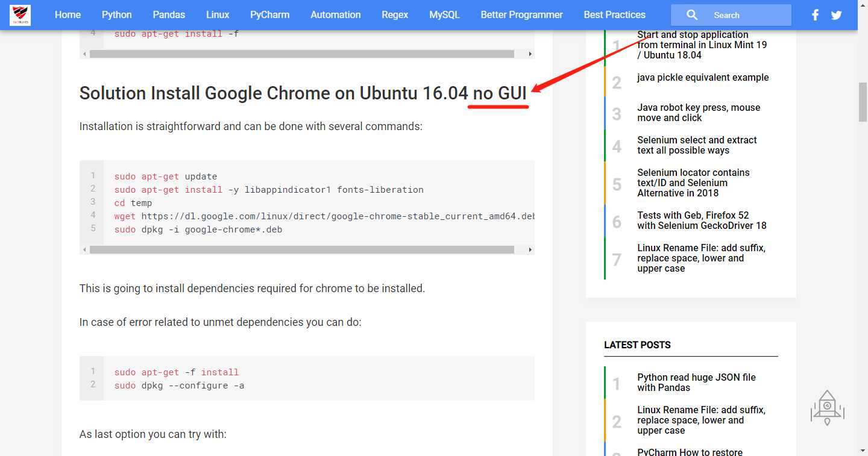Click the site logo in the navbar
The width and height of the screenshot is (868, 456).
[20, 15]
